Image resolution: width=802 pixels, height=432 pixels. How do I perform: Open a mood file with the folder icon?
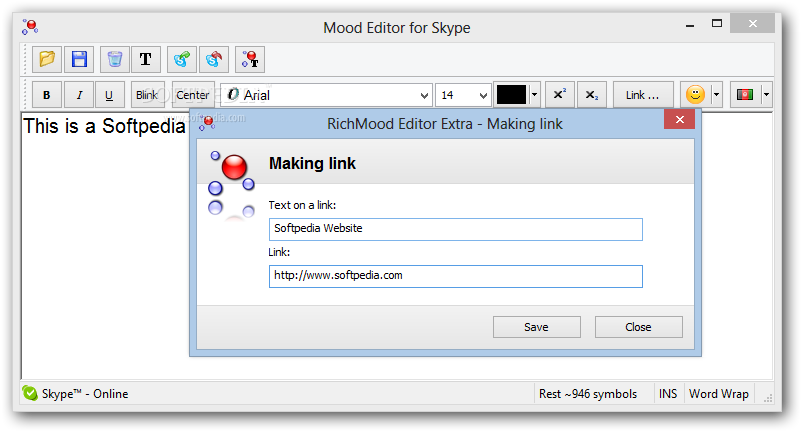(47, 59)
